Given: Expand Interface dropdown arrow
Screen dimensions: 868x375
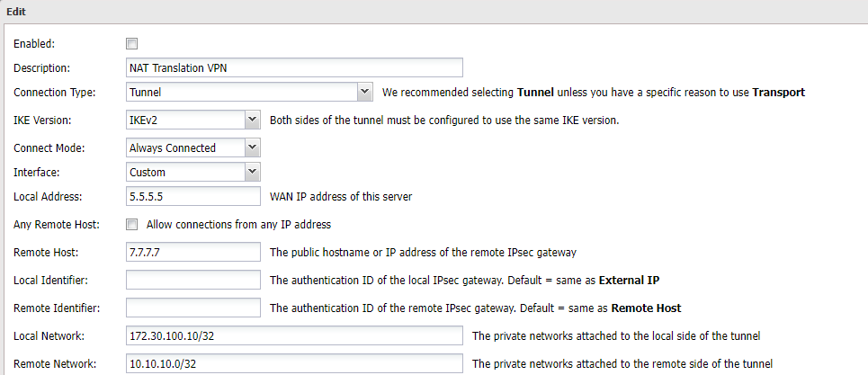Looking at the screenshot, I should [x=253, y=172].
